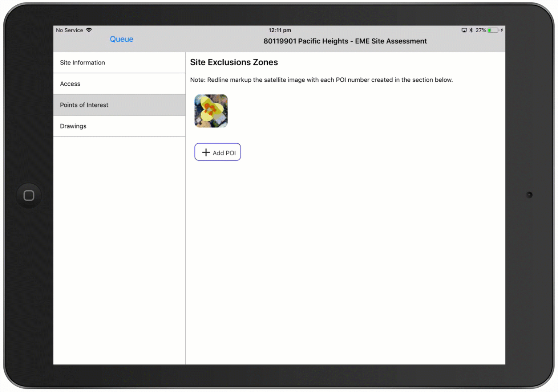Click the No Service carrier text
This screenshot has height=392, width=558.
click(x=69, y=30)
